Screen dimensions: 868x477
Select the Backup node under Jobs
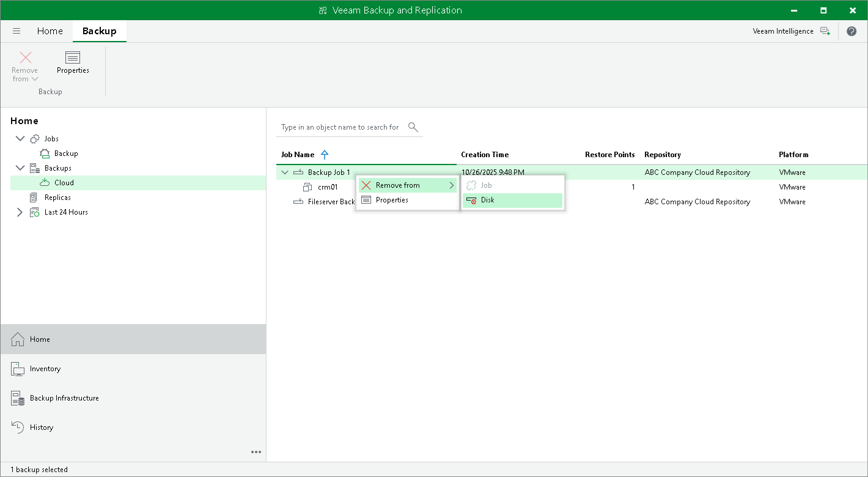66,153
